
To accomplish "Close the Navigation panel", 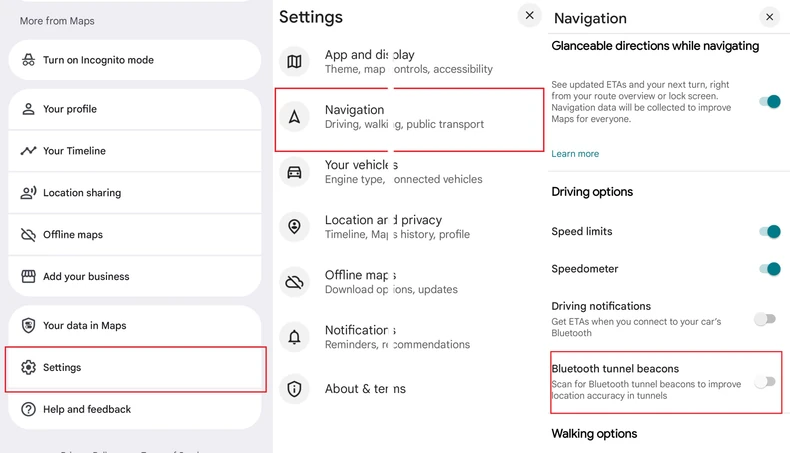I will 769,17.
